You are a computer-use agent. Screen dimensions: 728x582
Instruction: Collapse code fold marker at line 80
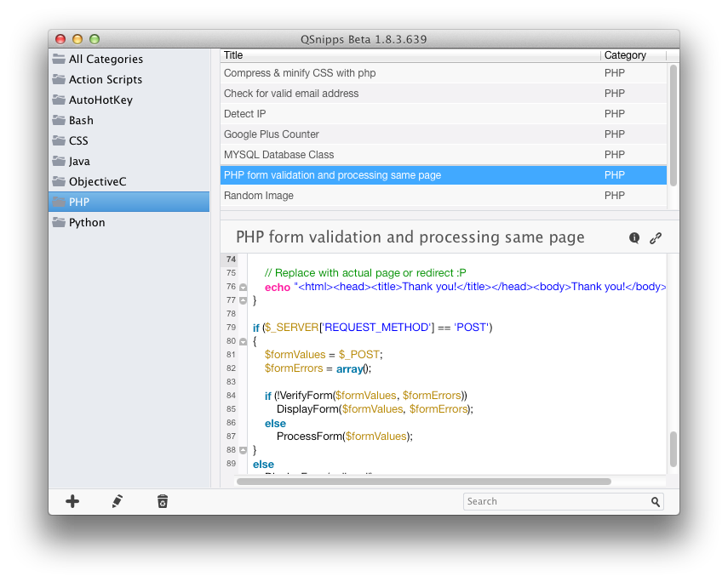click(x=243, y=341)
